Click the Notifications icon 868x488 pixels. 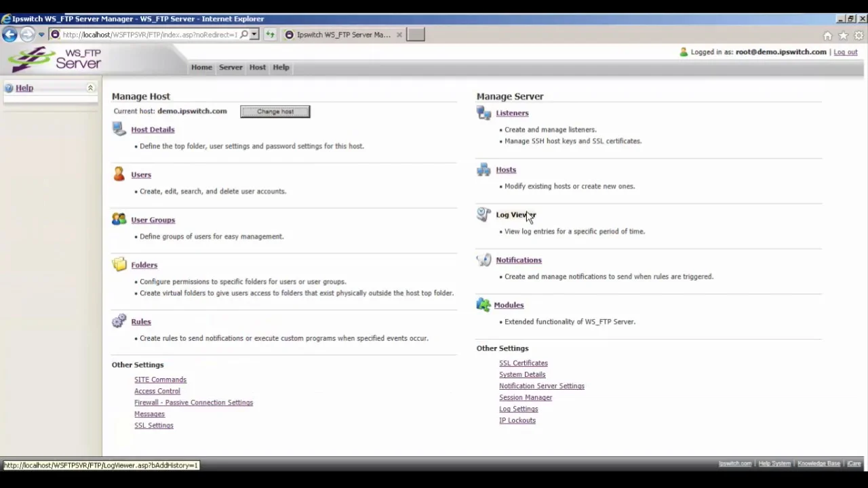pyautogui.click(x=484, y=260)
